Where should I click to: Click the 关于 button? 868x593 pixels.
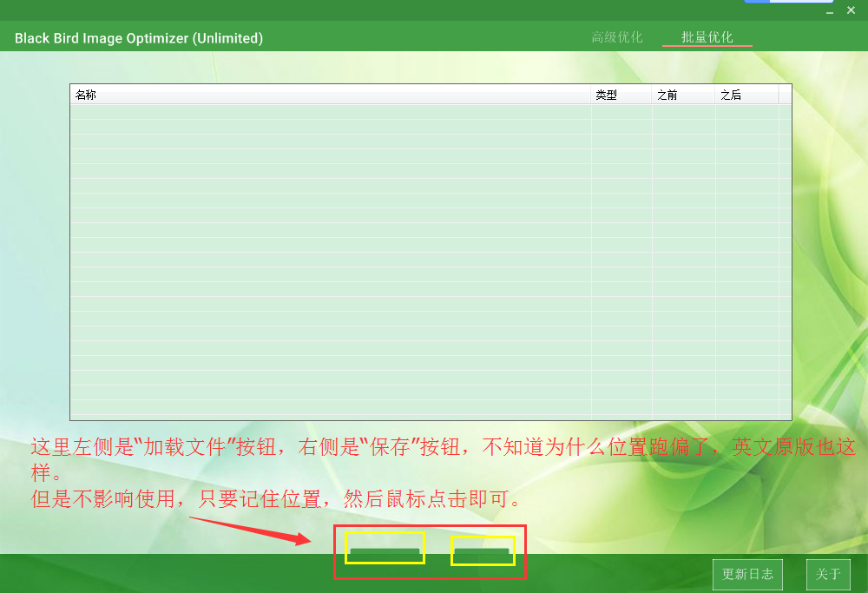[x=828, y=574]
